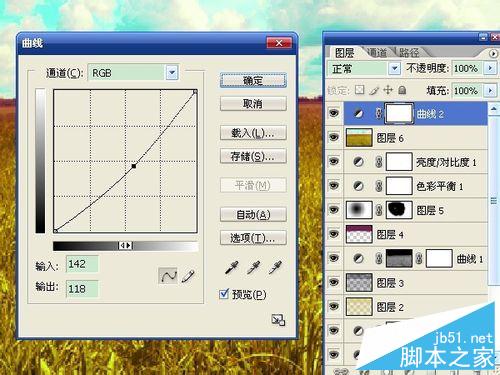Viewport: 500px width, 375px height.
Task: Toggle the 预览(P) checkbox
Action: [224, 294]
